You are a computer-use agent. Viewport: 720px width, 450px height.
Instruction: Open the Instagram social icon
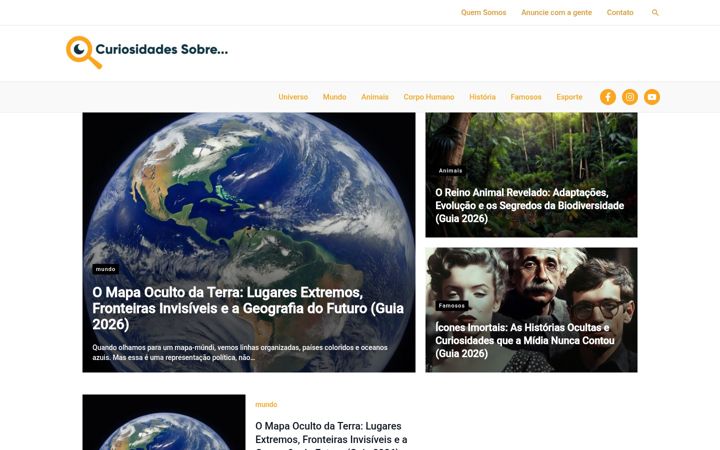[x=630, y=97]
